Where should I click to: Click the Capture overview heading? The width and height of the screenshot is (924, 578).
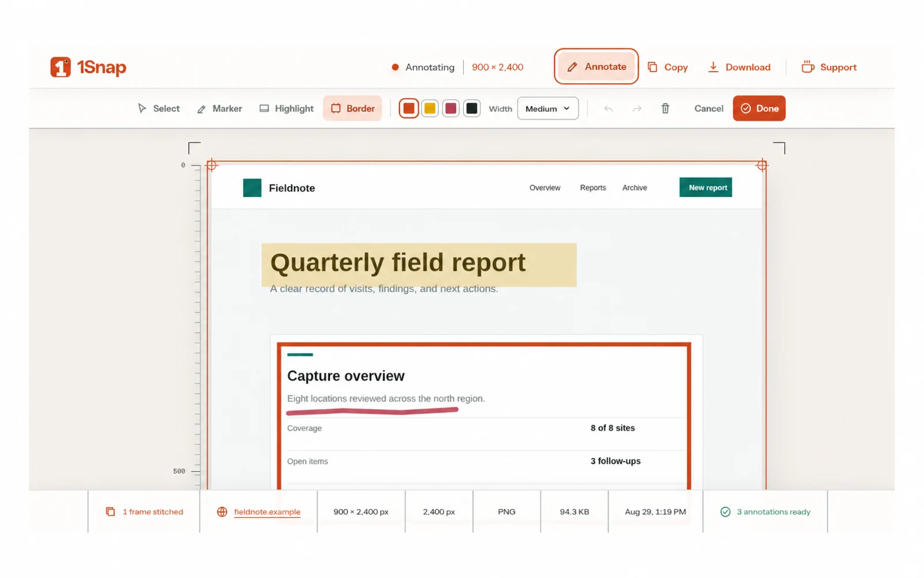tap(346, 376)
